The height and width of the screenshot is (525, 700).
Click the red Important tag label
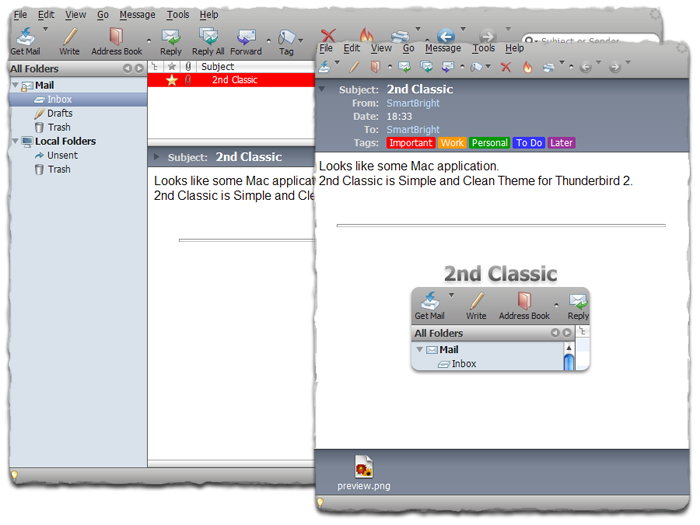411,143
